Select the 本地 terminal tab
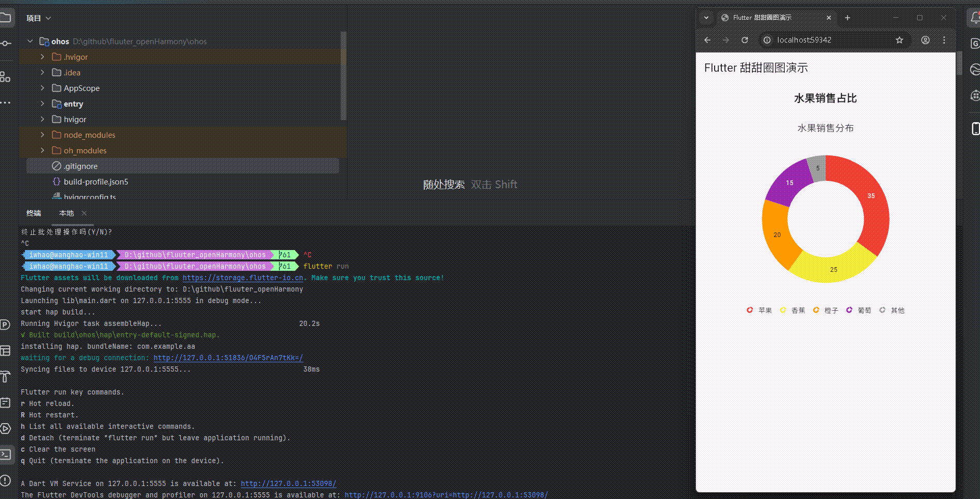Screen dimensions: 980x499 (66, 213)
